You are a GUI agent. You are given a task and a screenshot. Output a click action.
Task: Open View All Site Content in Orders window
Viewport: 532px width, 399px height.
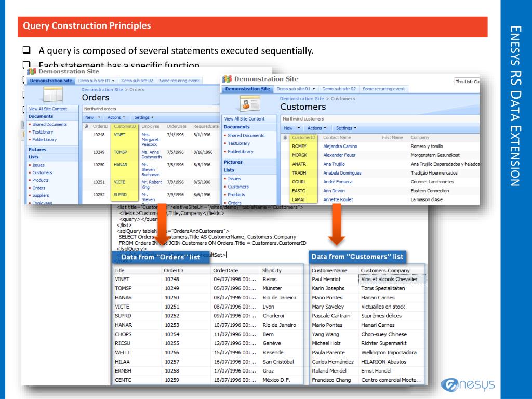[x=48, y=109]
